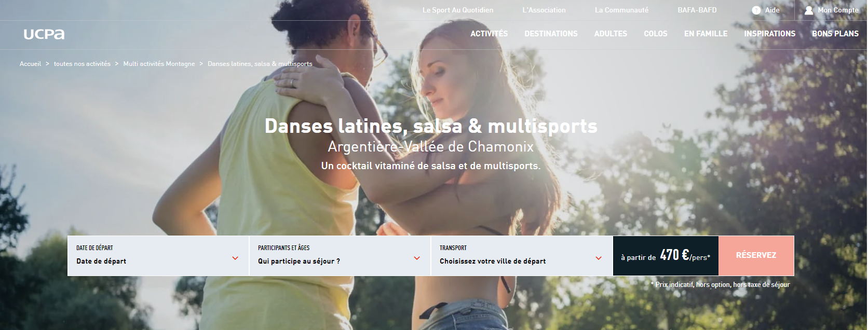
Task: Visit Le Sport Au Quotidien link
Action: tap(458, 10)
